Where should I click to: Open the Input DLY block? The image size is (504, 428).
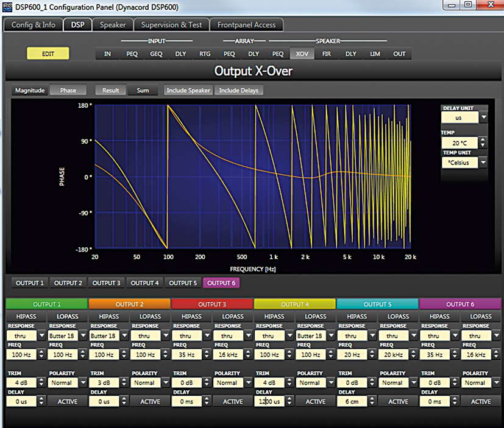coord(180,54)
